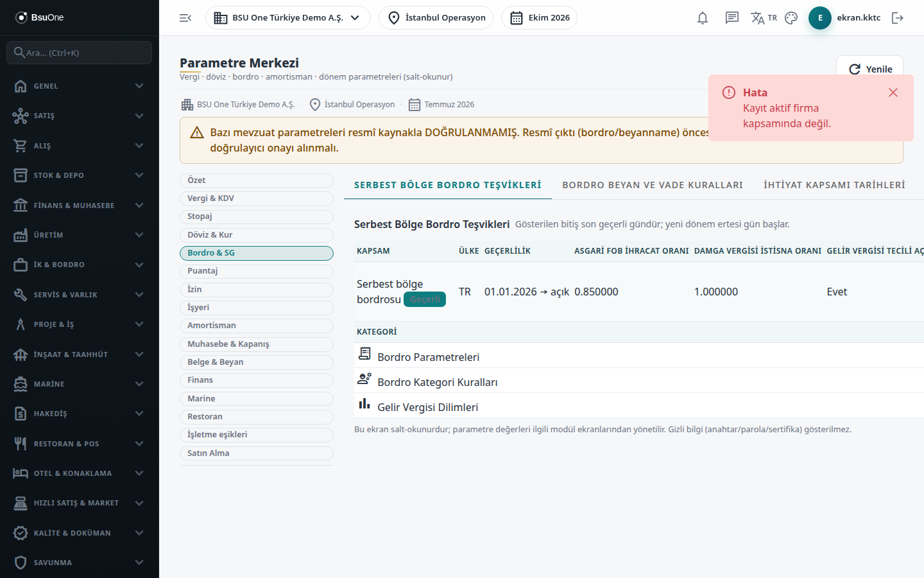
Task: Focus the Ara search field
Action: click(x=80, y=53)
